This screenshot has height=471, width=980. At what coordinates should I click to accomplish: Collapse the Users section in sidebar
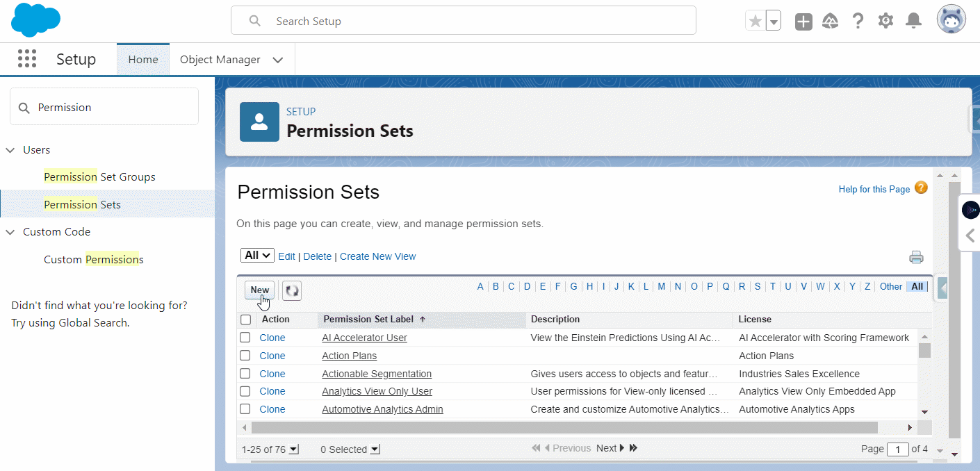click(10, 150)
